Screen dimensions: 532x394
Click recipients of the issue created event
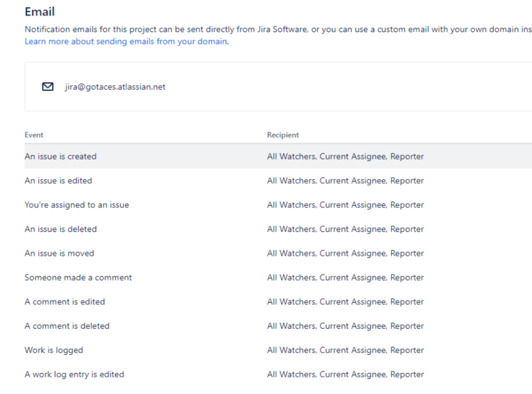click(345, 156)
